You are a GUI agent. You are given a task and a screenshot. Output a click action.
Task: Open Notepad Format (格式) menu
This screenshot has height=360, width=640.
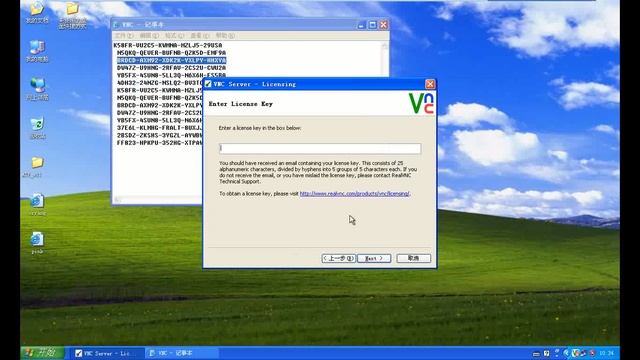click(175, 36)
